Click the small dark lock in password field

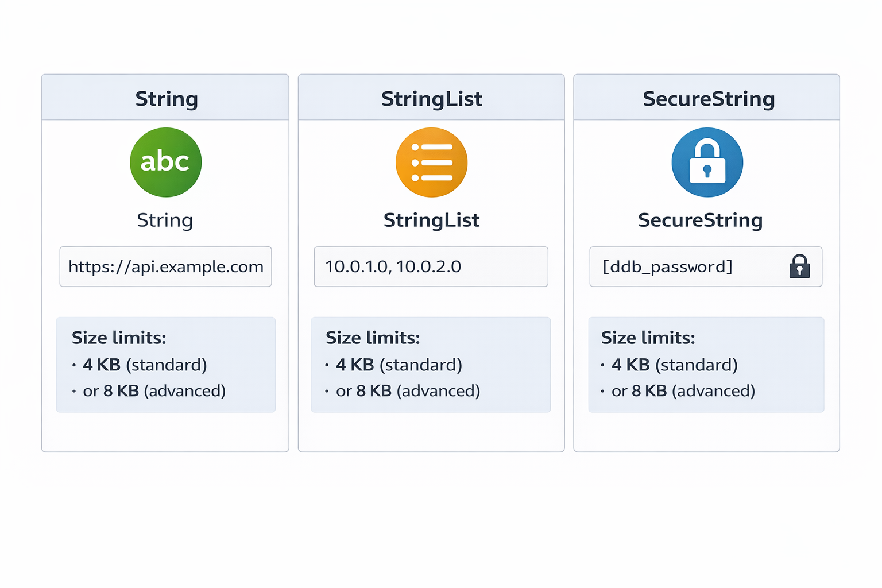coord(799,266)
